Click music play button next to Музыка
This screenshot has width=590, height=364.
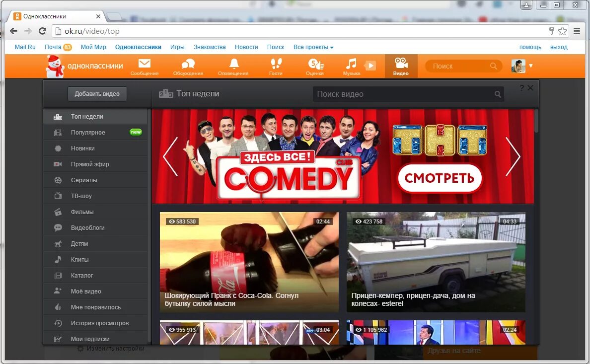tap(370, 66)
